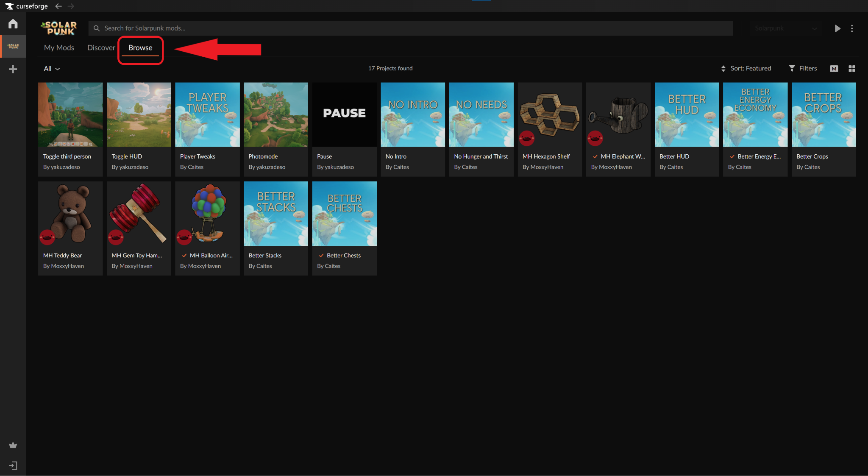Click the 17 Projects found text

[390, 68]
